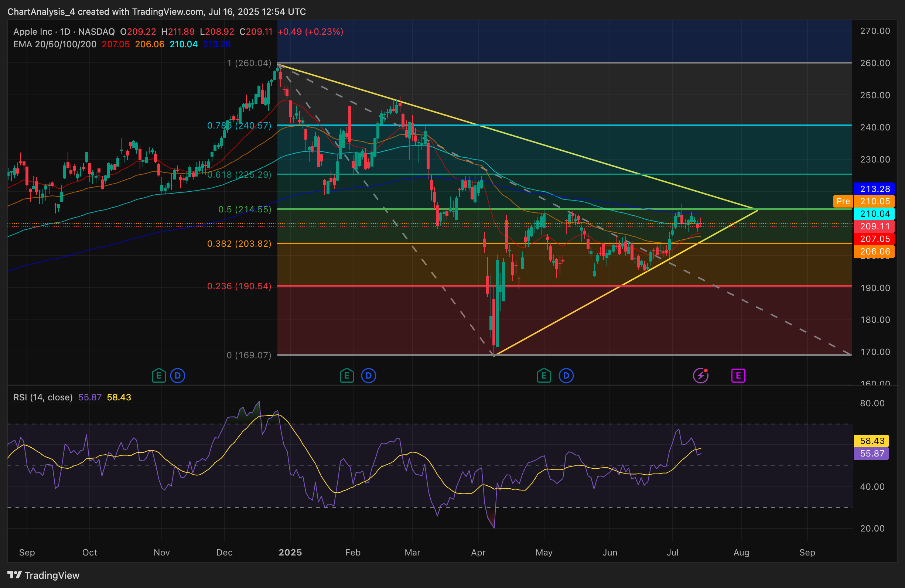The image size is (905, 588).
Task: Click the TradingView logo
Action: point(43,575)
